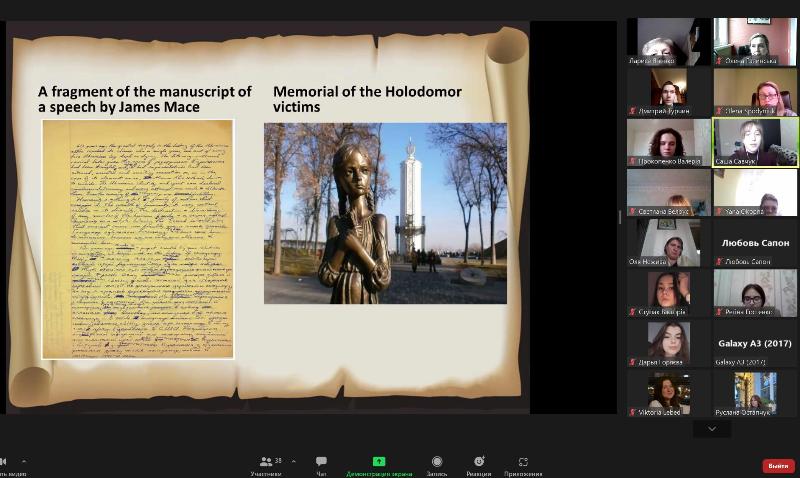Open the Реакции reactions menu
Viewport: 800px width, 478px height.
[x=479, y=465]
